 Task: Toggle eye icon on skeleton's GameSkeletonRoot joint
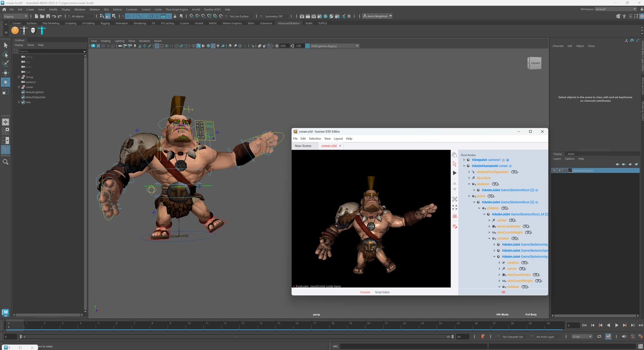pos(537,190)
